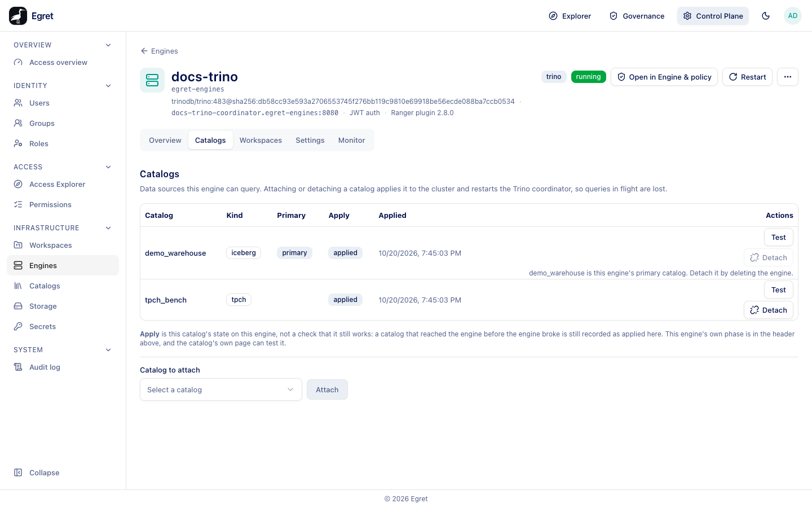The width and height of the screenshot is (812, 508).
Task: Open Explorer from the top navigation
Action: click(570, 16)
